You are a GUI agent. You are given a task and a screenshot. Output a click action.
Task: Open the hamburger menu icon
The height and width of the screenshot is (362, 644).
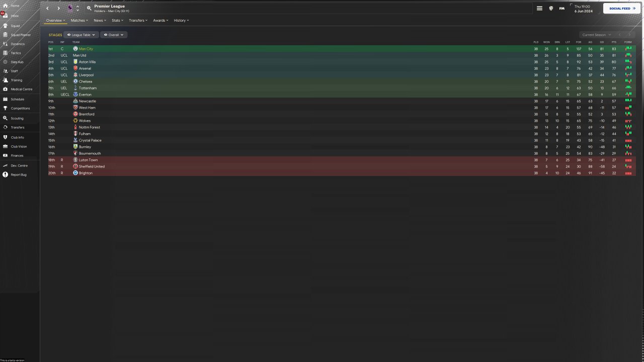[539, 8]
